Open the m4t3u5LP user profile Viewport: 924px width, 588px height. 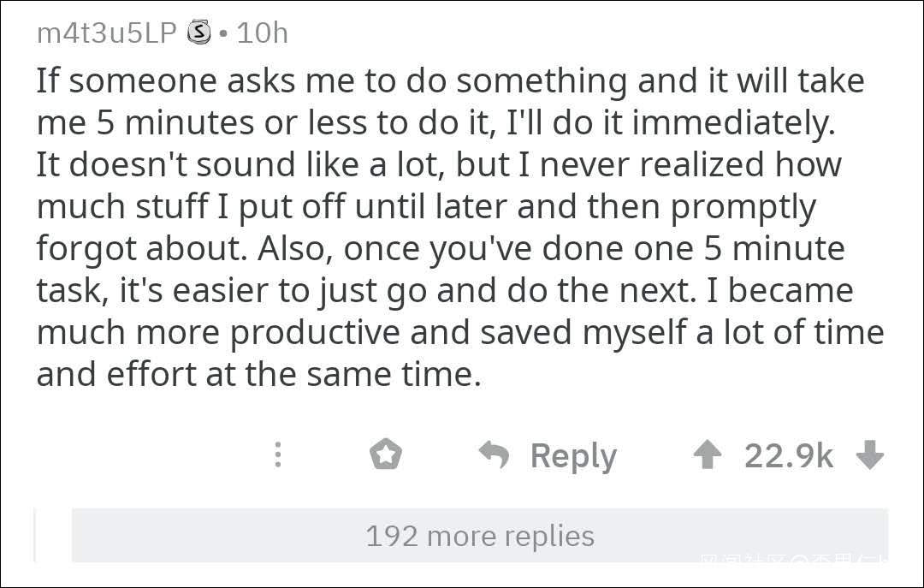106,33
